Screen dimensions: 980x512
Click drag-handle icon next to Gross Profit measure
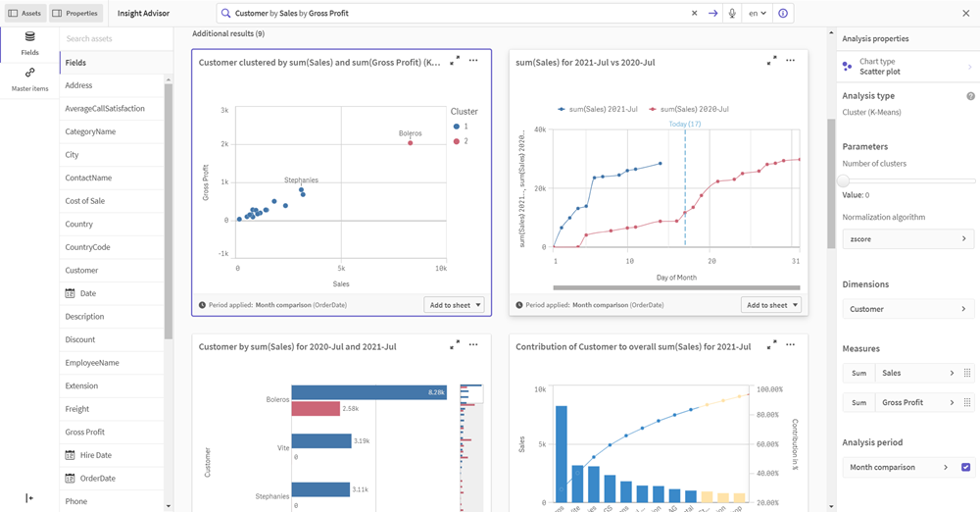click(x=967, y=402)
